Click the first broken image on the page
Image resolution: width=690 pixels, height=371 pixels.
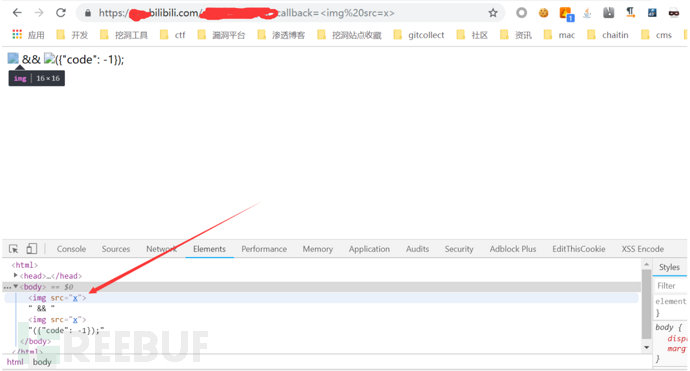[13, 59]
